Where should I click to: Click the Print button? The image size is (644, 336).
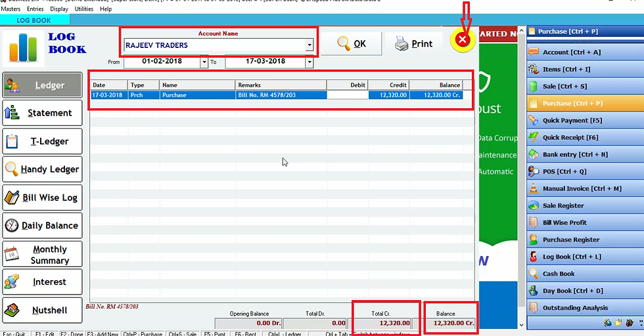414,43
